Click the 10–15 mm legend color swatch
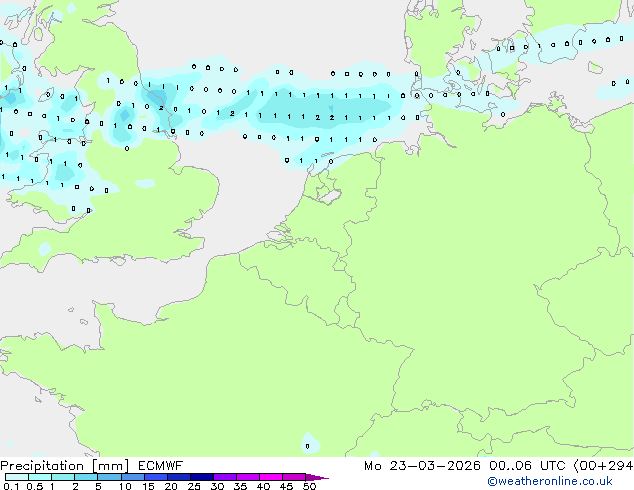This screenshot has width=634, height=490. tap(132, 477)
